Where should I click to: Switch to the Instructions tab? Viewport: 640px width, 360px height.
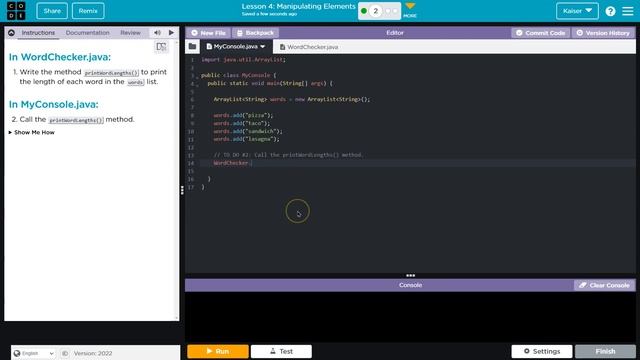pos(38,33)
